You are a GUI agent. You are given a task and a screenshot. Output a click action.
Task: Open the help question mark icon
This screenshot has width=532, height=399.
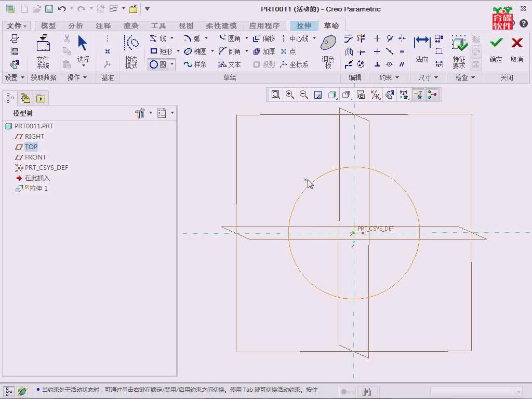coord(524,23)
